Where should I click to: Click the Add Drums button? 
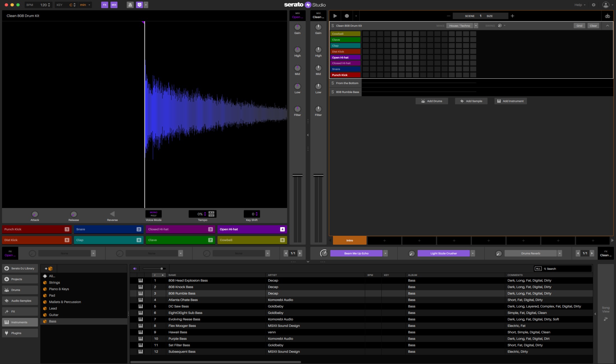coord(431,101)
